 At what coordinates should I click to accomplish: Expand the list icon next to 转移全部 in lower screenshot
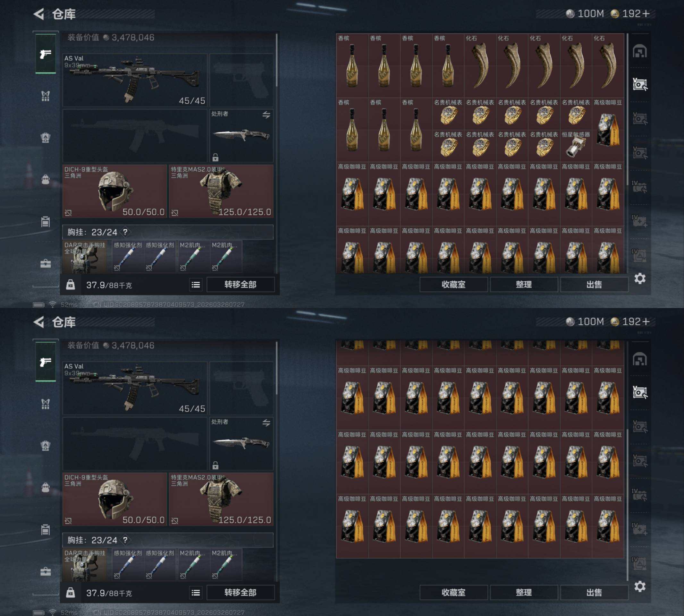[196, 593]
